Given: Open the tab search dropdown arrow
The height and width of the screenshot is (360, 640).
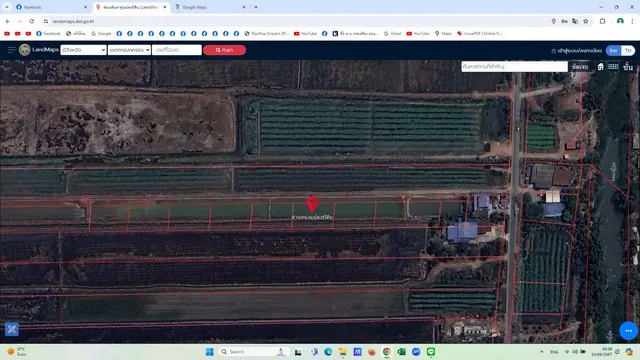Looking at the screenshot, I should click(7, 7).
